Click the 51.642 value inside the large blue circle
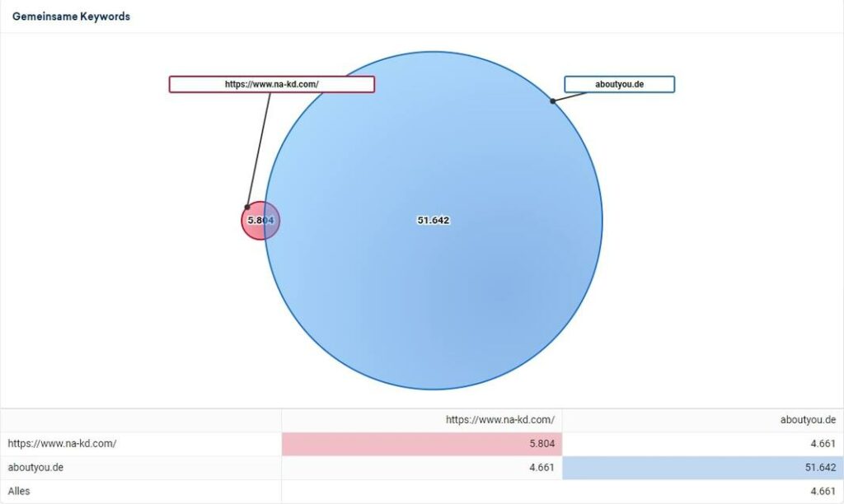The height and width of the screenshot is (504, 844). [434, 221]
